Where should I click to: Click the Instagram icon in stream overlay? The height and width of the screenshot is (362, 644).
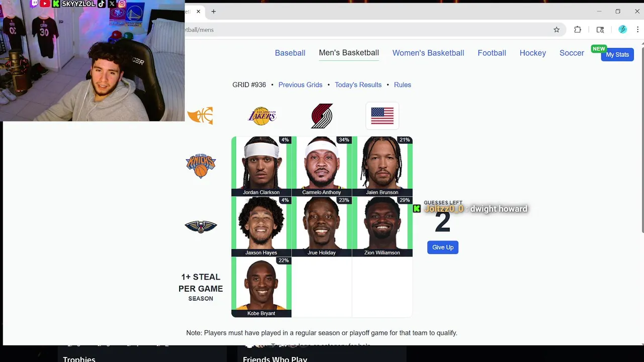tap(122, 4)
